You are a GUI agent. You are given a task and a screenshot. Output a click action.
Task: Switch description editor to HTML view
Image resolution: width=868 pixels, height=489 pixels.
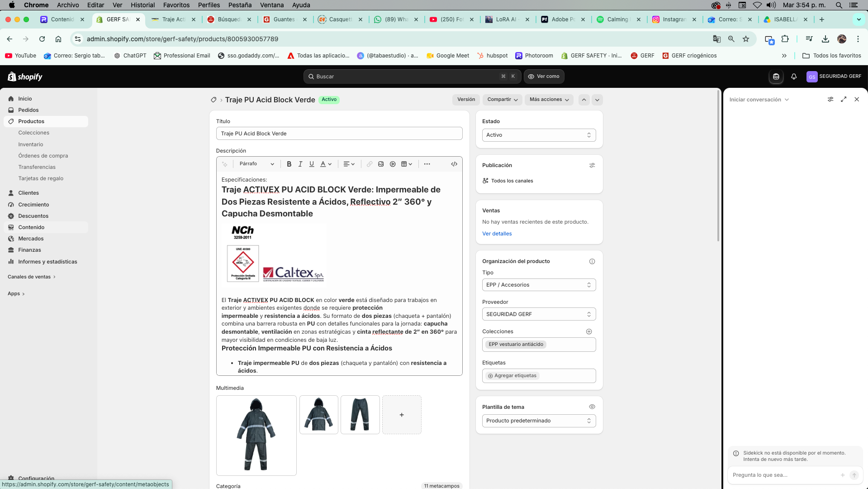click(x=454, y=164)
